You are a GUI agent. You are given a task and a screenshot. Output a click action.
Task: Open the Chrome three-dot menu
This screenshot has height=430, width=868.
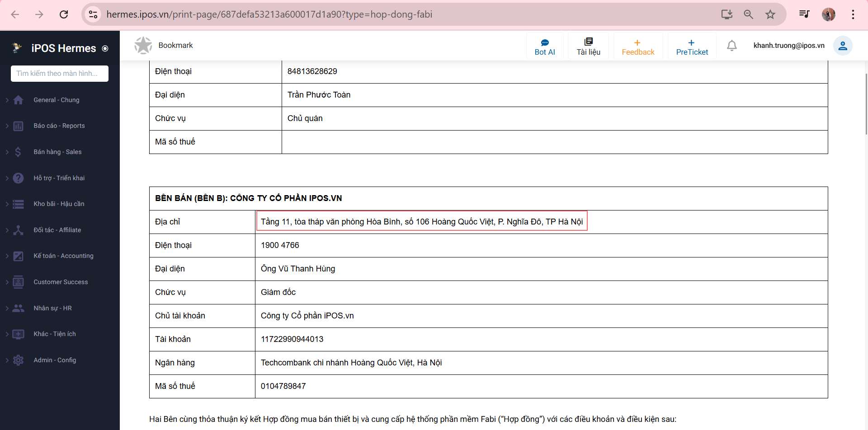pyautogui.click(x=853, y=14)
